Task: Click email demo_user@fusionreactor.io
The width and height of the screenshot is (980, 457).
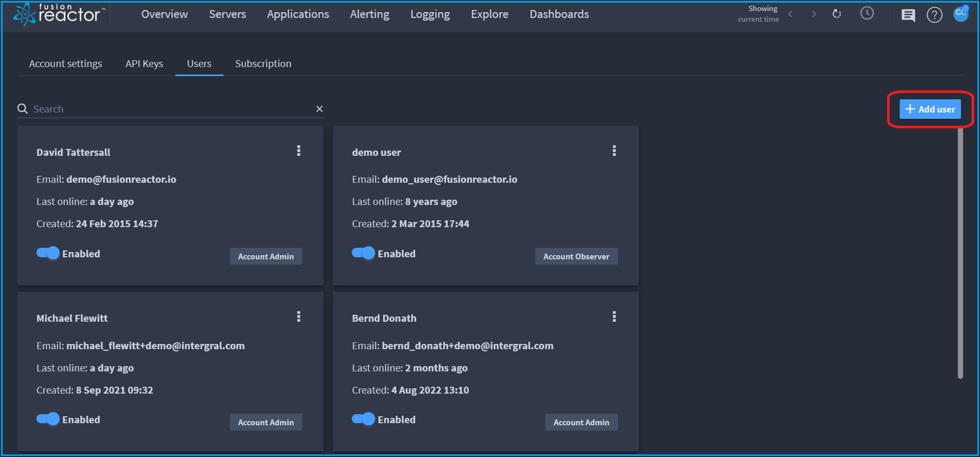Action: (450, 179)
